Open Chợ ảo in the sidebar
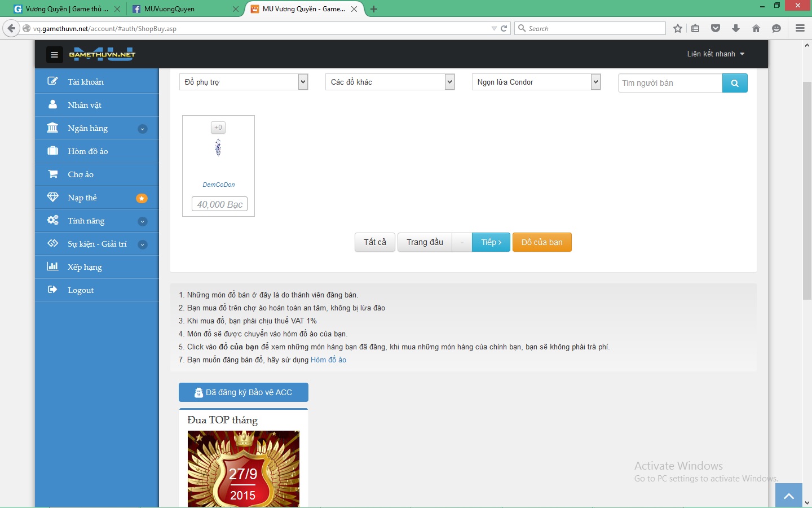The image size is (812, 508). (81, 174)
